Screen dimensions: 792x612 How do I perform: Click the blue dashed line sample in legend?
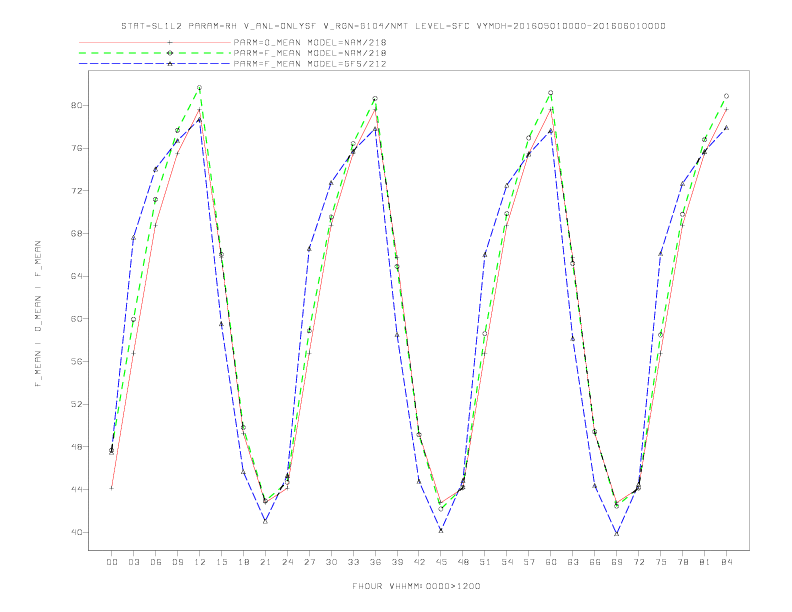(x=155, y=64)
